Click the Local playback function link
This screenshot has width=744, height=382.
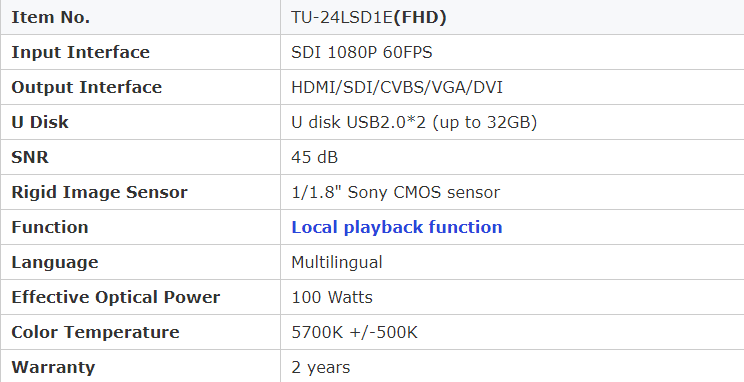pyautogui.click(x=397, y=227)
